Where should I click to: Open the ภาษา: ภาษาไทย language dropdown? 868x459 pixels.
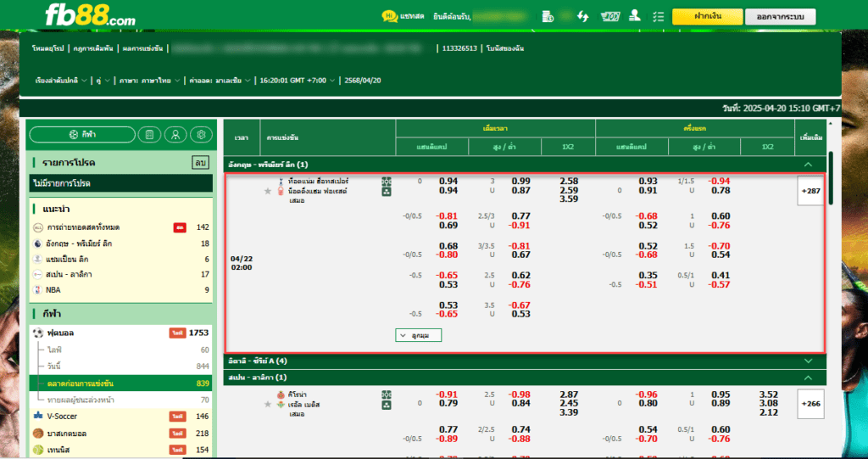coord(149,81)
